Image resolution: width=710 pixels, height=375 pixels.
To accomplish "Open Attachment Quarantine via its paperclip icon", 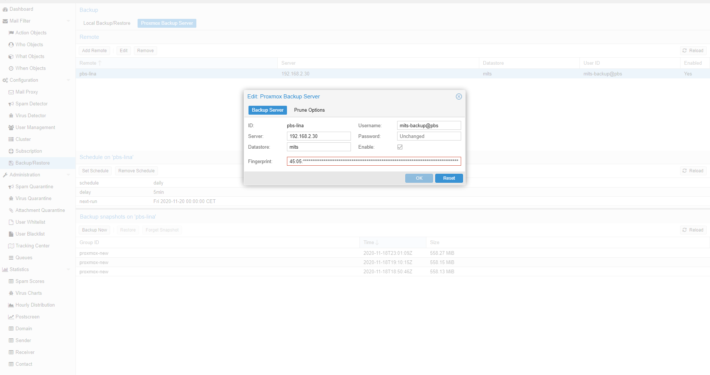I will [11, 210].
